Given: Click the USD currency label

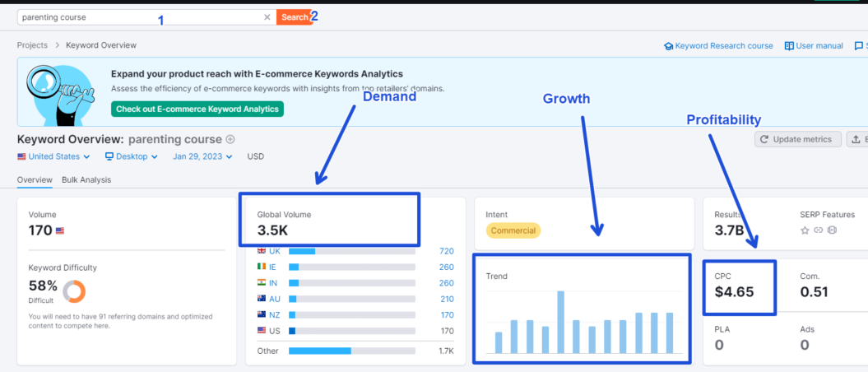Looking at the screenshot, I should pos(256,156).
